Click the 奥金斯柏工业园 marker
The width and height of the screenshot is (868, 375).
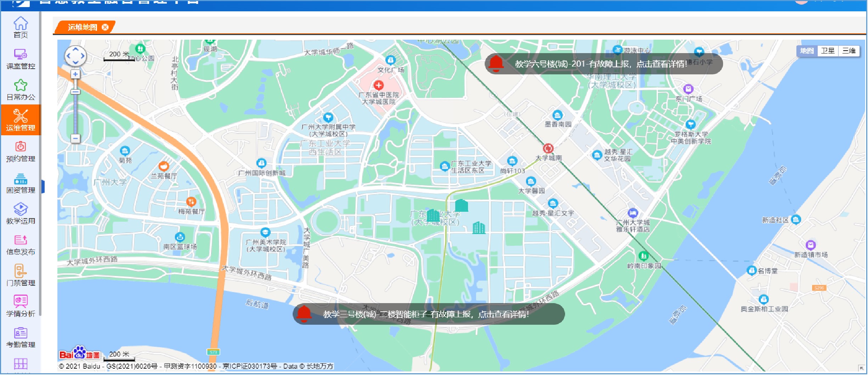pos(763,299)
